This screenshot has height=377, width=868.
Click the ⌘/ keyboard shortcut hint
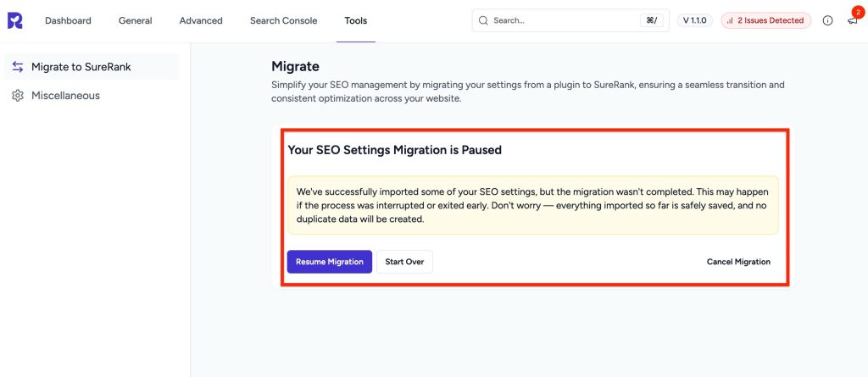click(x=652, y=20)
